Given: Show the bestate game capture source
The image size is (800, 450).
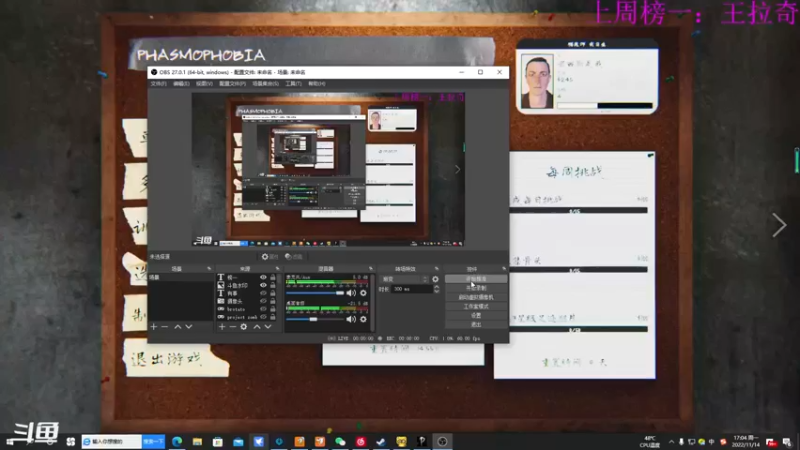Looking at the screenshot, I should coord(263,309).
